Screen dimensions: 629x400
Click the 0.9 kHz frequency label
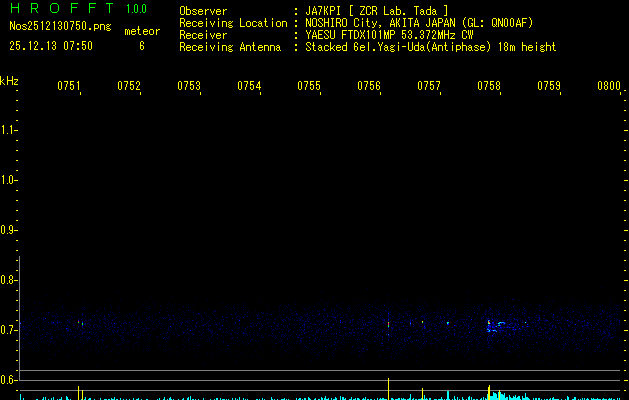coord(9,230)
